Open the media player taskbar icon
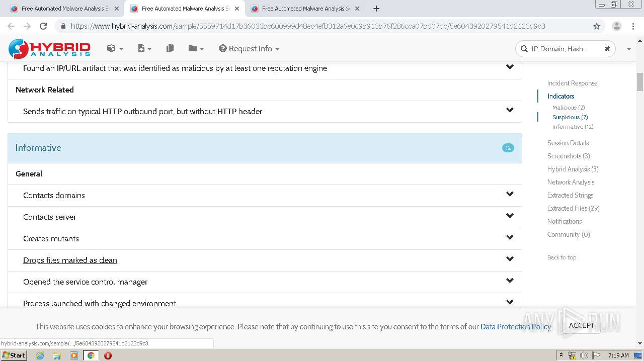 74,355
